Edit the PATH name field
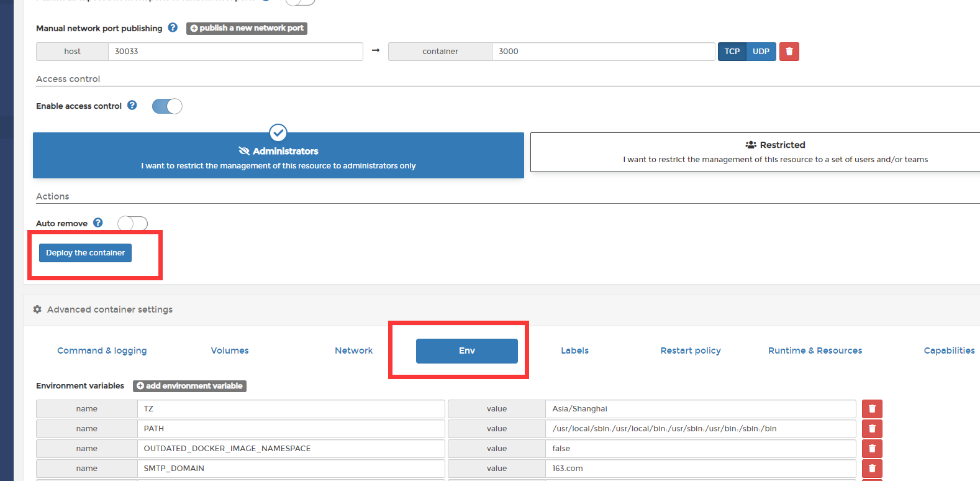The width and height of the screenshot is (980, 481). (x=291, y=429)
